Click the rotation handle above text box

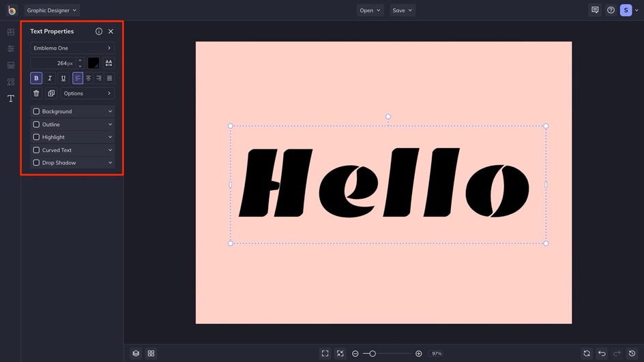pyautogui.click(x=388, y=117)
